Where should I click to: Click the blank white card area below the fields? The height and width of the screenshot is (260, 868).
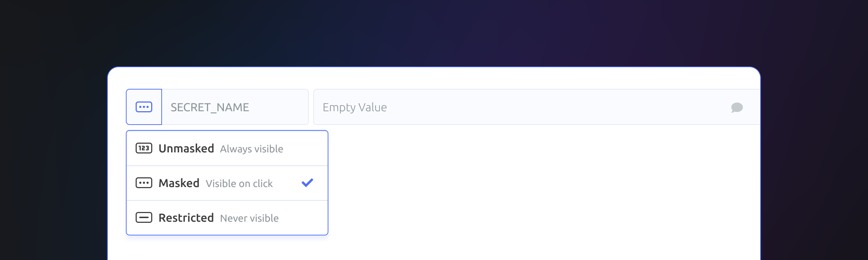tap(542, 191)
